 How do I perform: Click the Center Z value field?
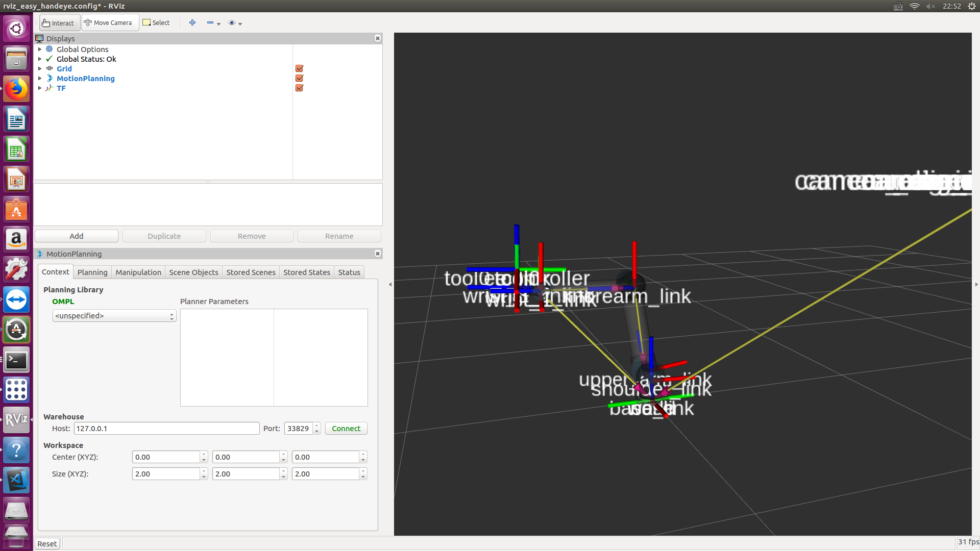[x=326, y=457]
